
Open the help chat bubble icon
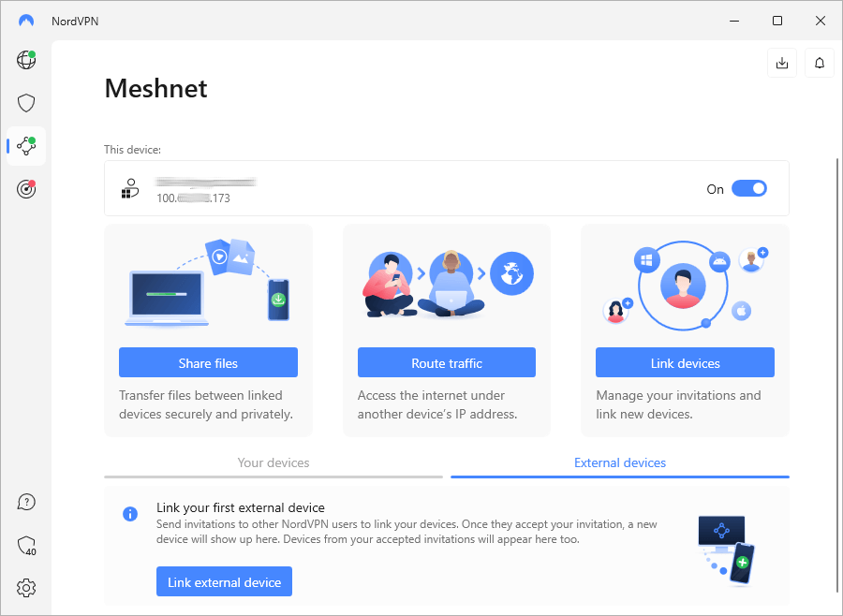(26, 502)
